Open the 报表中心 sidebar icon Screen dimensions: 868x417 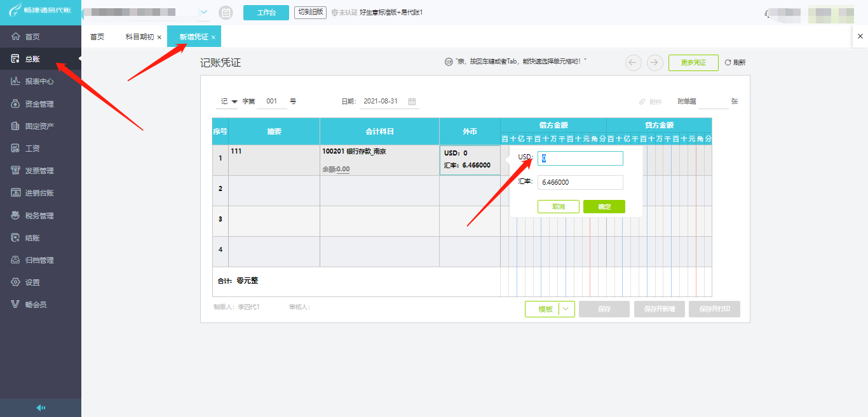[x=16, y=81]
